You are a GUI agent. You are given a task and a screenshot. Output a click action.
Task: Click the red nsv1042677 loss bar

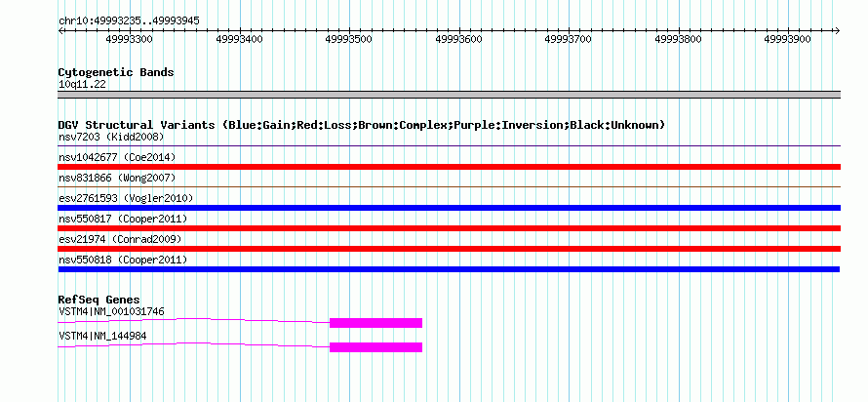pos(449,167)
